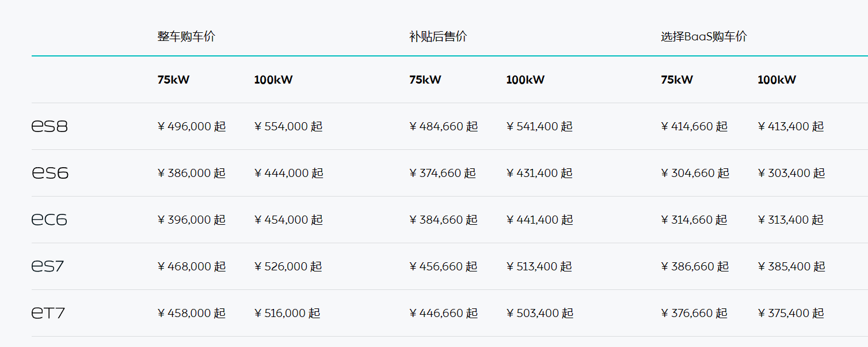Screen dimensions: 868x347
Task: Select the 补贴后售价 column heading
Action: pyautogui.click(x=438, y=36)
